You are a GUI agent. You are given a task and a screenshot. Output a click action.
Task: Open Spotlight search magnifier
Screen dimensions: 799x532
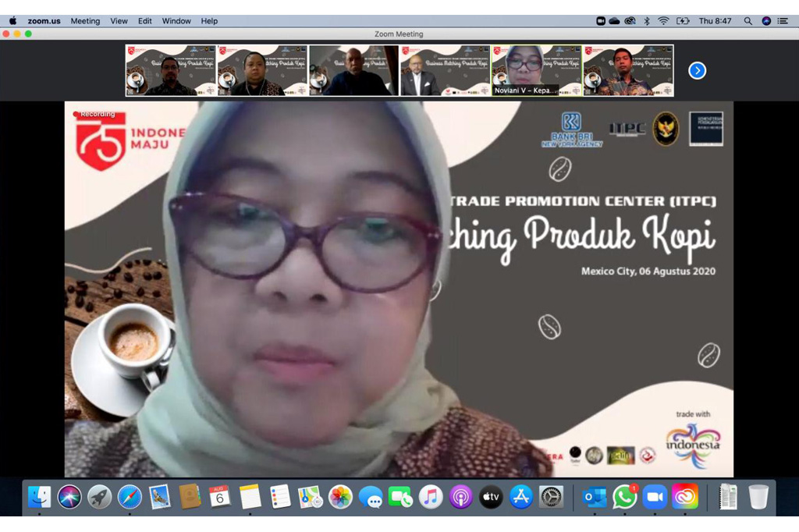[748, 21]
